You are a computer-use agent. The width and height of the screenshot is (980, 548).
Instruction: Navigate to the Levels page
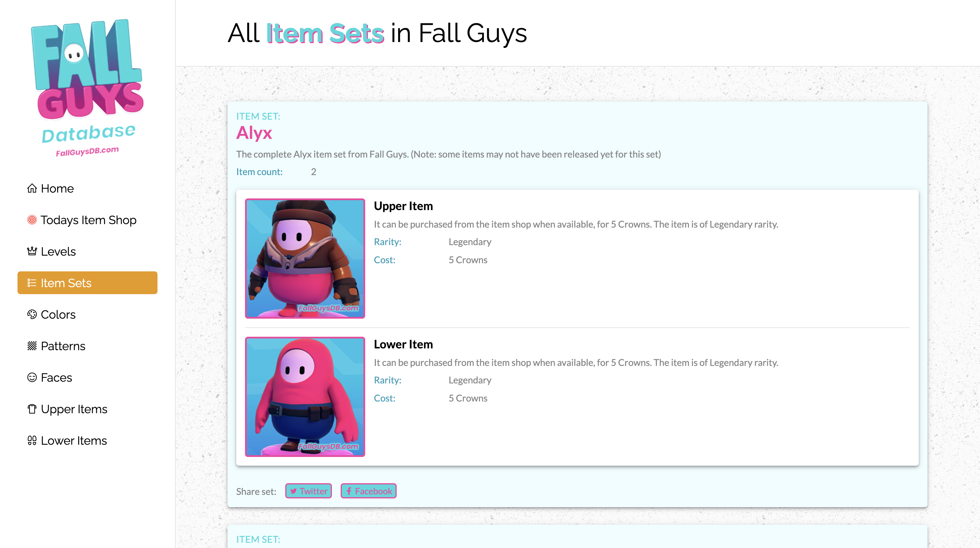tap(58, 252)
